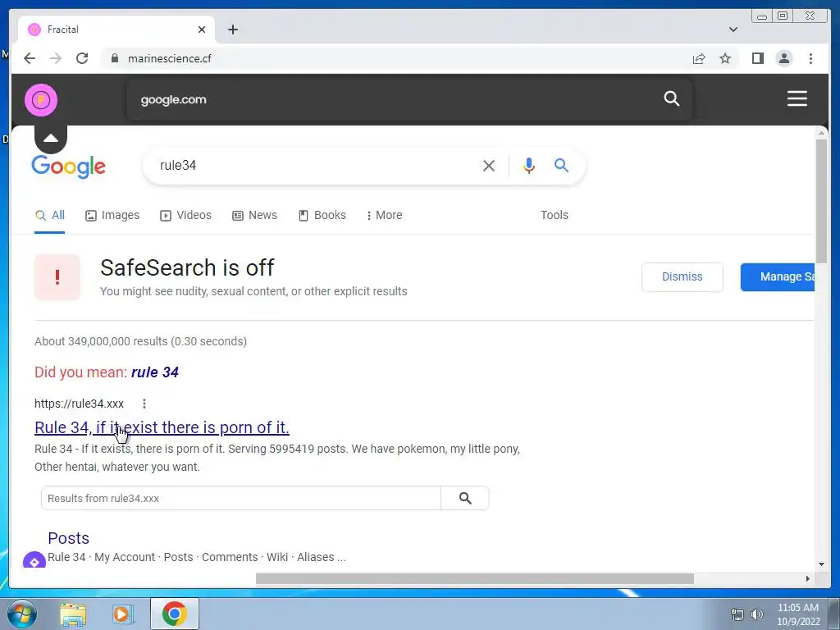Click the vertical scrollbar thumb
Image resolution: width=840 pixels, height=630 pixels.
[x=821, y=201]
